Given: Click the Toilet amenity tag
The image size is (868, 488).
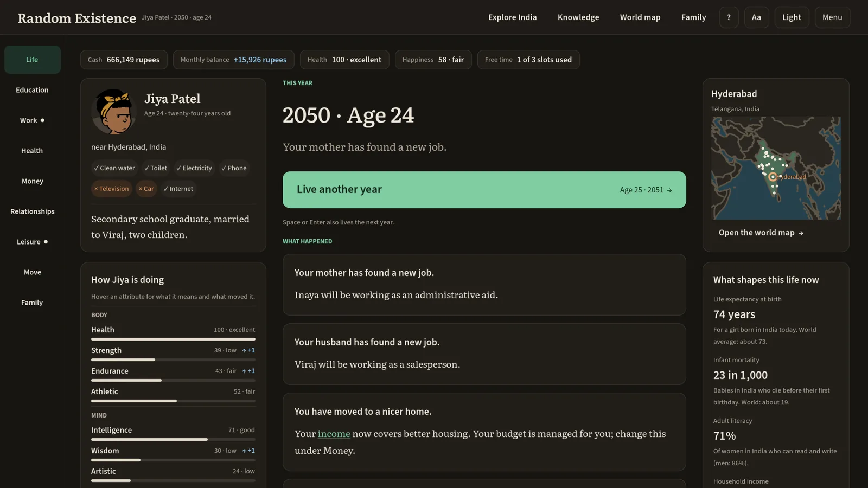Looking at the screenshot, I should tap(156, 168).
